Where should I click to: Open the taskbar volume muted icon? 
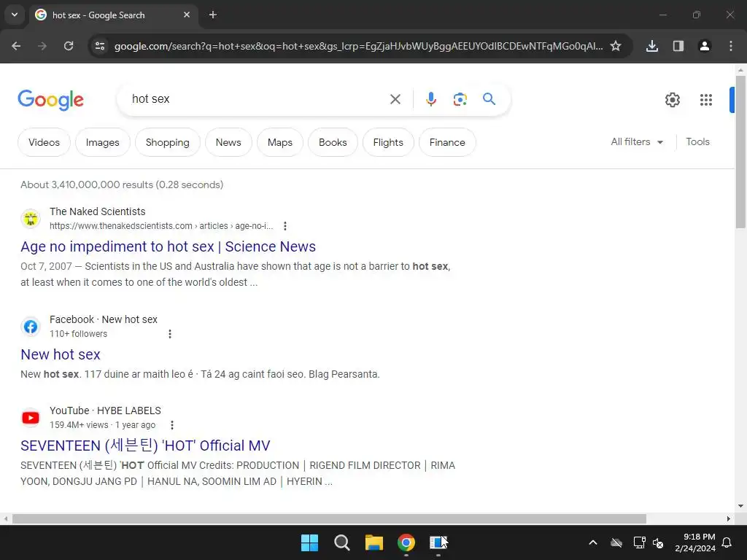click(658, 542)
